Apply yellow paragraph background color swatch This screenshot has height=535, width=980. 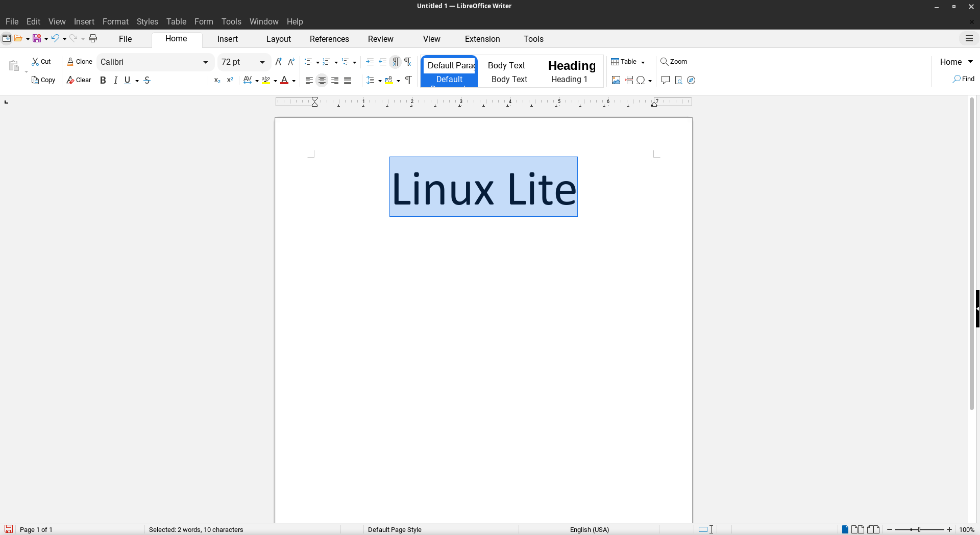(389, 80)
